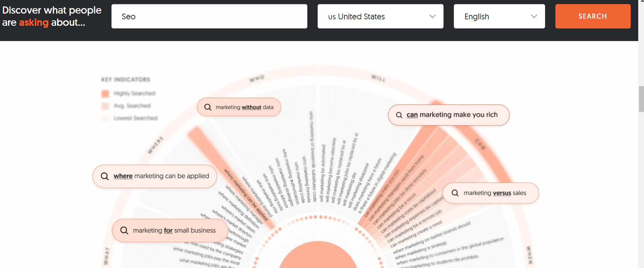Open 'where marketing can be applied' suggestion

point(161,176)
